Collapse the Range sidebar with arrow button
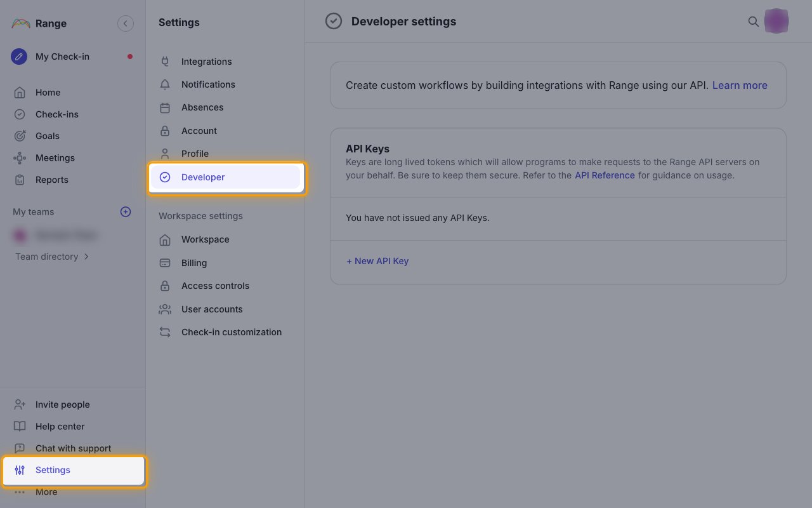The height and width of the screenshot is (508, 812). [126, 23]
